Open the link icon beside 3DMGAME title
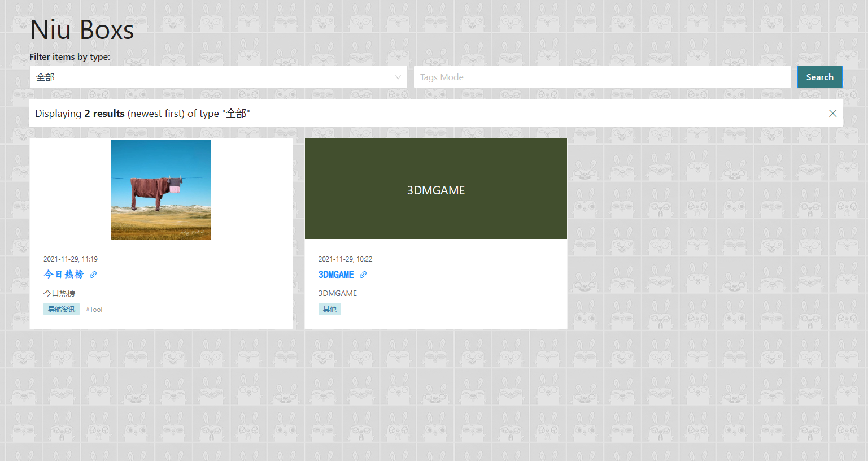Image resolution: width=868 pixels, height=461 pixels. pos(363,275)
